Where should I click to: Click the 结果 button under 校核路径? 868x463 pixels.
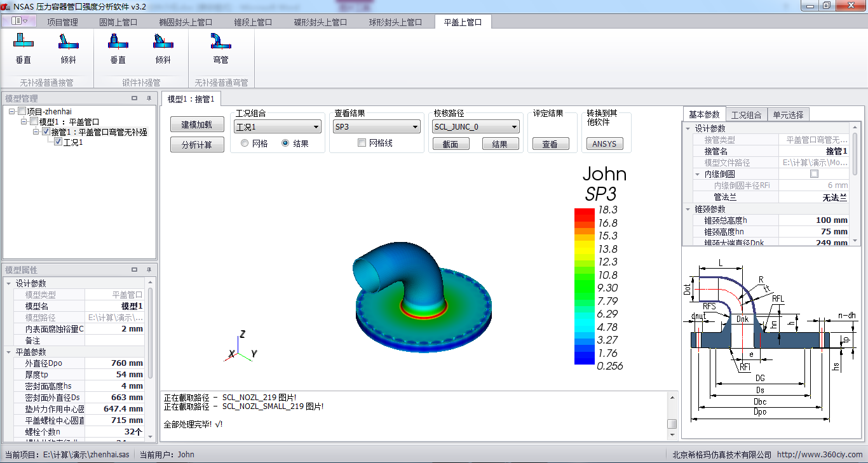[x=500, y=144]
